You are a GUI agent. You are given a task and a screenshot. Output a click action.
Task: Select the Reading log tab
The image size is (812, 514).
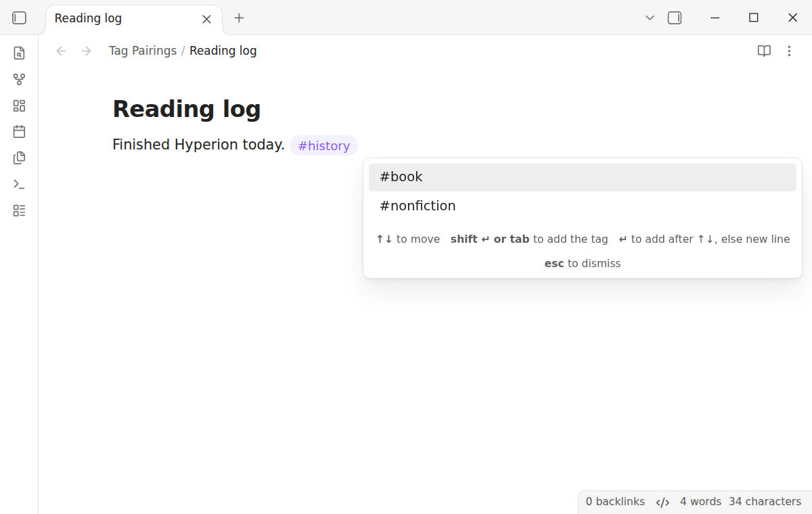click(134, 19)
